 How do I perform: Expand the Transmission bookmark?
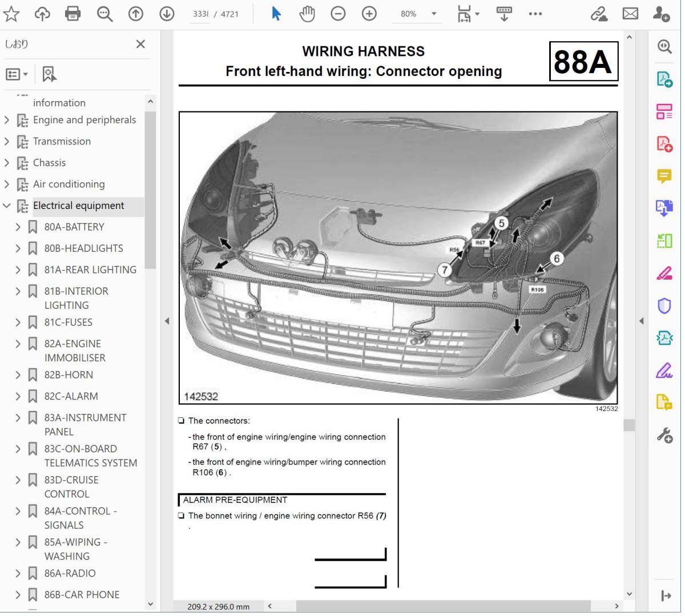coord(7,142)
